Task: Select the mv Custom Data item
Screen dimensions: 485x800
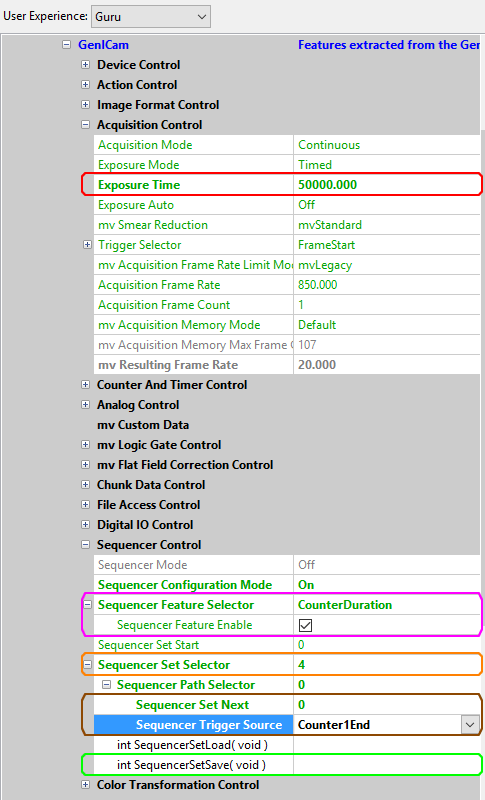Action: (x=143, y=424)
